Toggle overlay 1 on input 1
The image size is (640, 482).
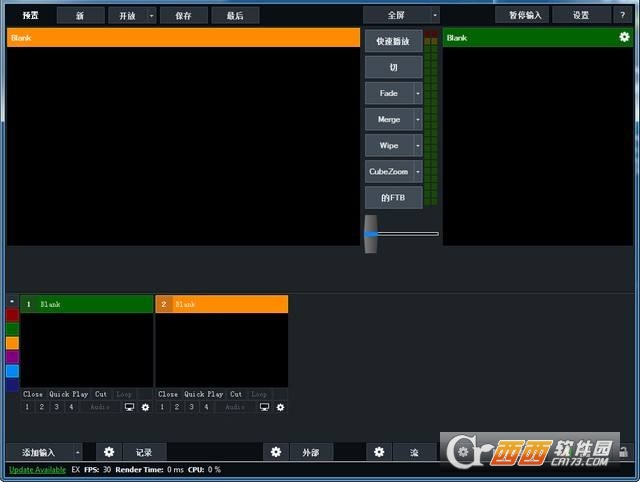pyautogui.click(x=27, y=407)
